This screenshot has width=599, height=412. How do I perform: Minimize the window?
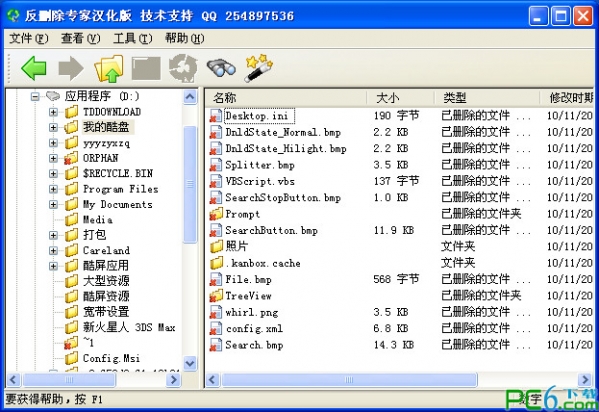coord(539,16)
